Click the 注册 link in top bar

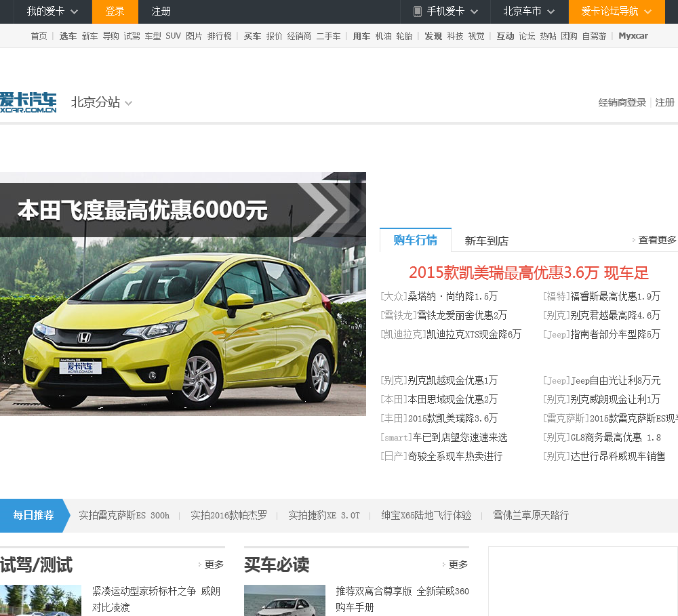coord(161,12)
